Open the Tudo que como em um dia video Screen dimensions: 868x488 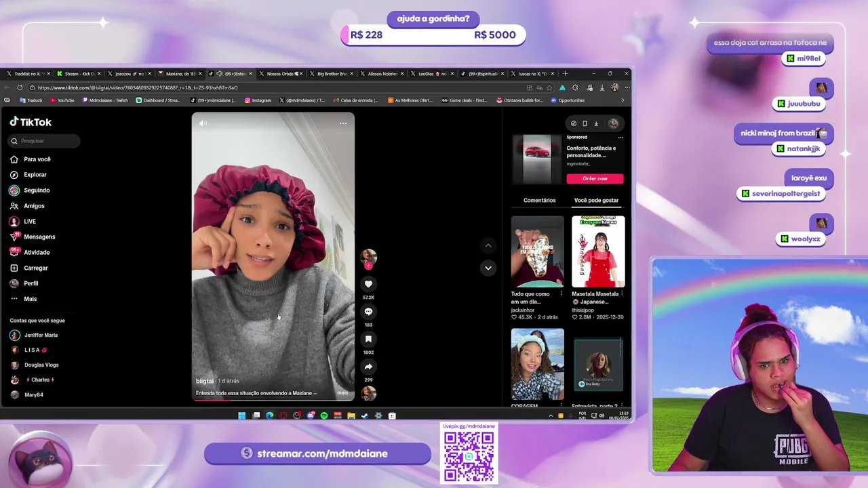point(537,251)
